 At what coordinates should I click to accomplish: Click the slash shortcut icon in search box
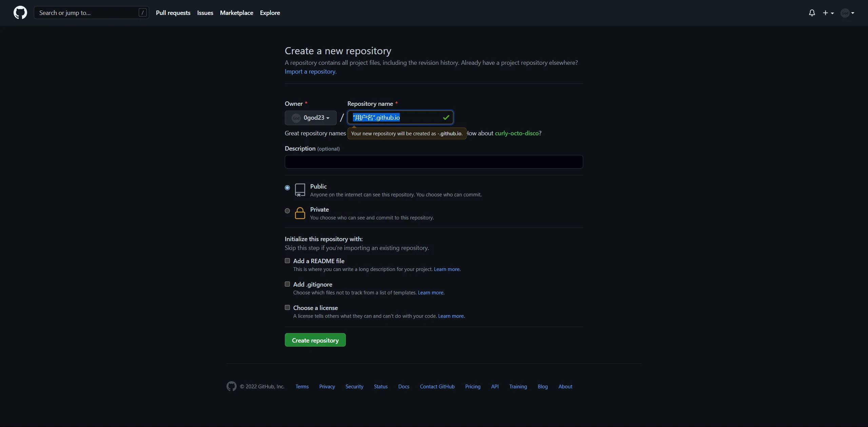(x=143, y=13)
